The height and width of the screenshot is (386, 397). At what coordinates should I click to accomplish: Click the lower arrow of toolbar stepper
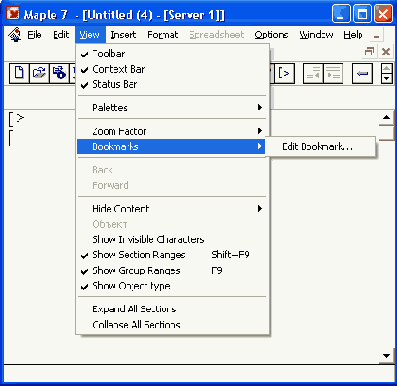pyautogui.click(x=387, y=79)
